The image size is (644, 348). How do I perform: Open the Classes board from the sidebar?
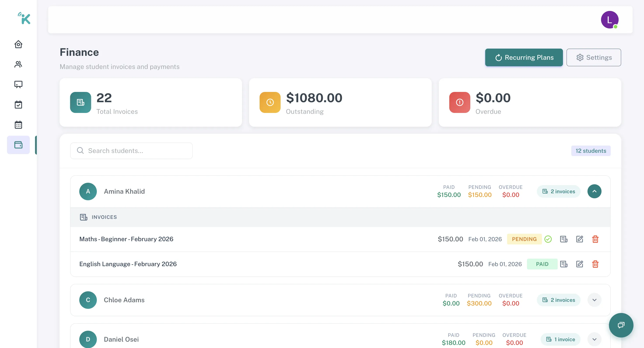tap(18, 84)
